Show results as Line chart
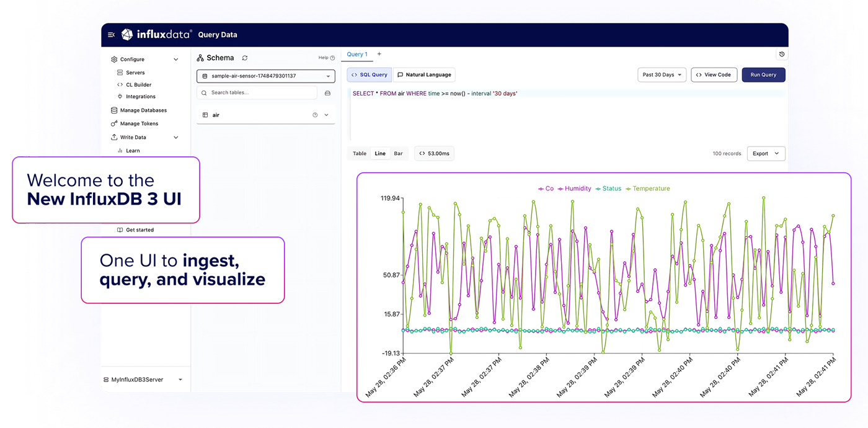The width and height of the screenshot is (868, 428). coord(380,154)
